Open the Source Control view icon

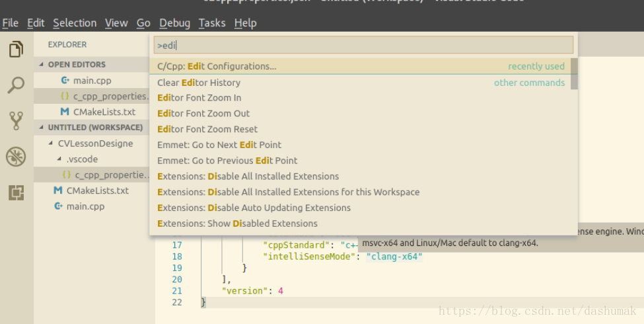click(x=16, y=121)
